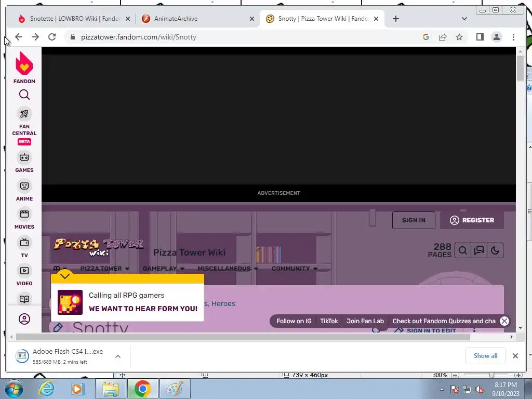This screenshot has width=532, height=399.
Task: Open the Movies sidebar icon
Action: pyautogui.click(x=24, y=214)
